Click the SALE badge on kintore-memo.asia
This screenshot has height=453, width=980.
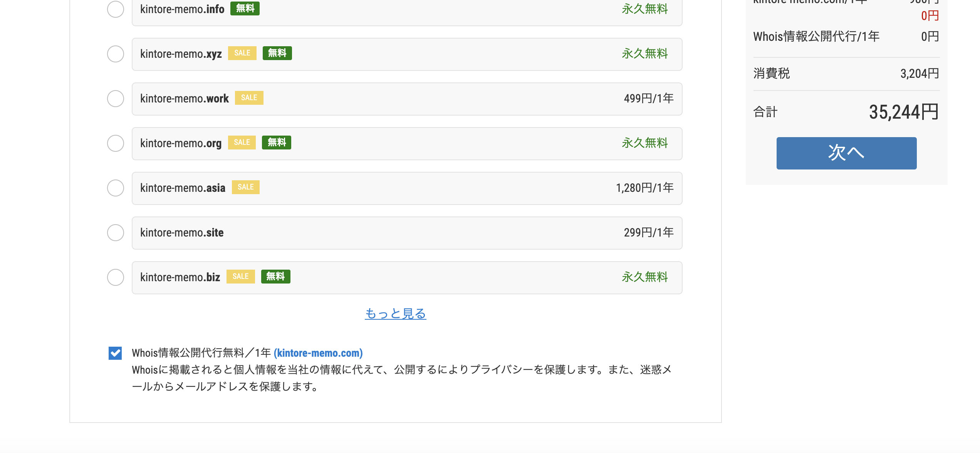(x=245, y=187)
